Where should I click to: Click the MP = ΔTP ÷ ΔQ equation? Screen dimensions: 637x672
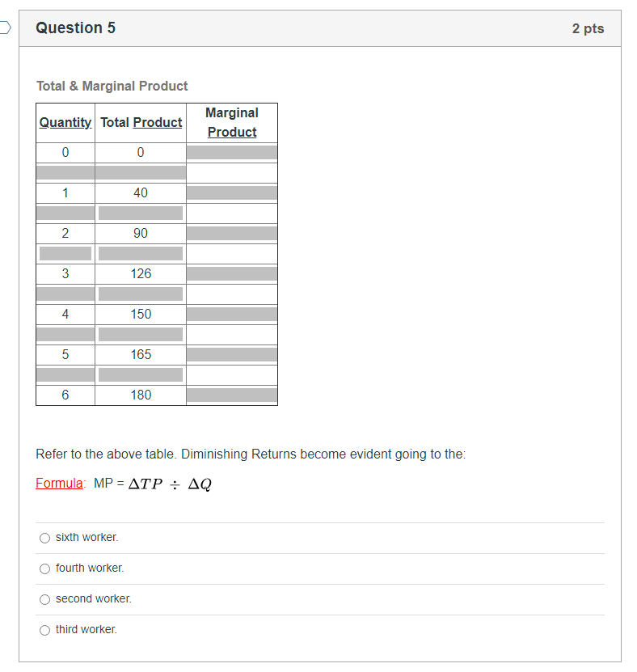[x=153, y=484]
